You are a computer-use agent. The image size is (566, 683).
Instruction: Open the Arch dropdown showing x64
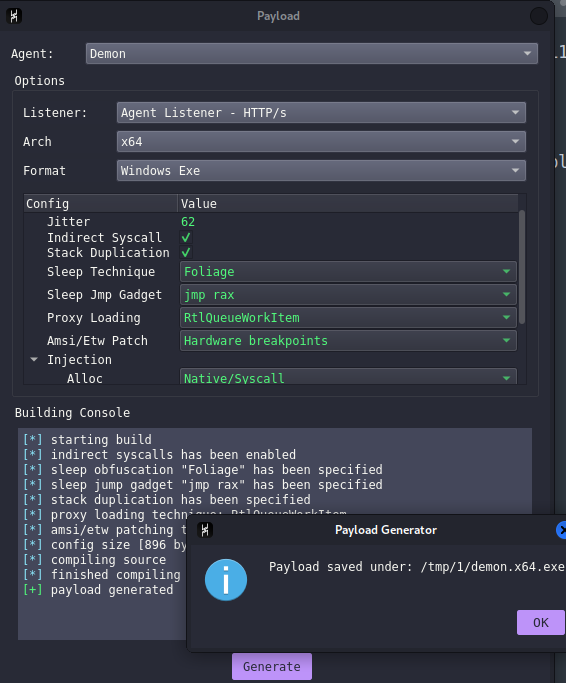(x=321, y=142)
